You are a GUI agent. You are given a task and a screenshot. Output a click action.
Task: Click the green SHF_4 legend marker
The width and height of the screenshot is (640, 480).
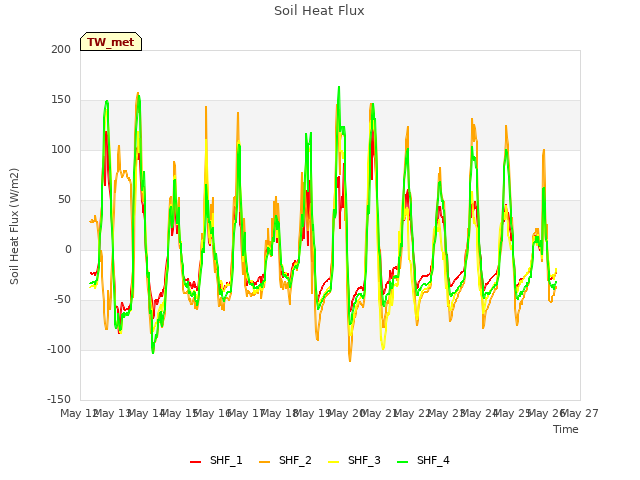(x=402, y=462)
